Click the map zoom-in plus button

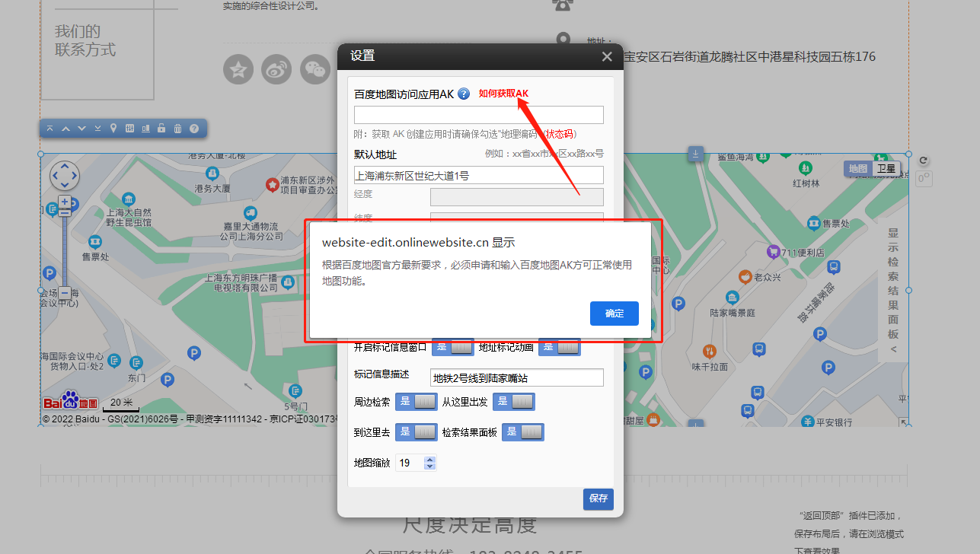tap(65, 202)
